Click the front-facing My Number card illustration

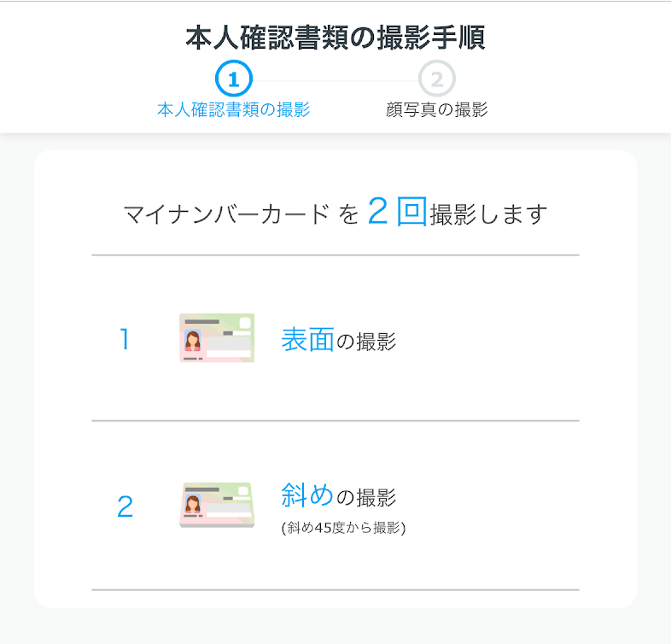pyautogui.click(x=217, y=338)
